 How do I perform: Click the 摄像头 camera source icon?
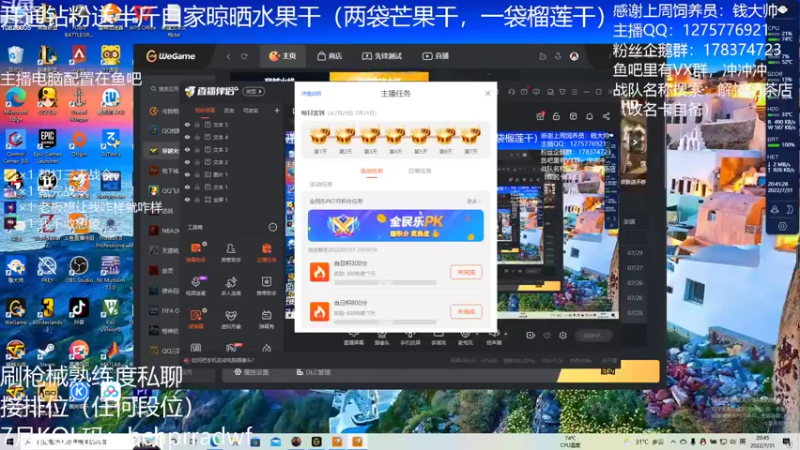382,338
